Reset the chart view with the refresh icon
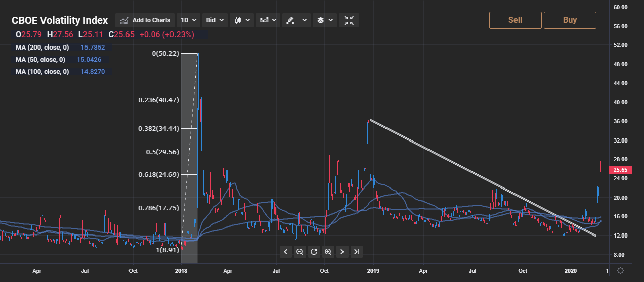 (314, 251)
